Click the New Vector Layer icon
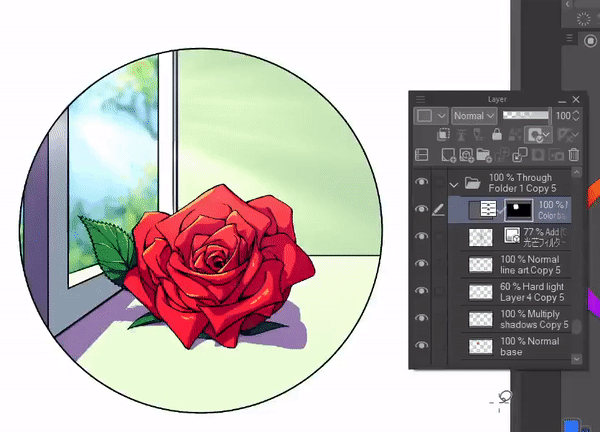Image resolution: width=600 pixels, height=432 pixels. [466, 155]
